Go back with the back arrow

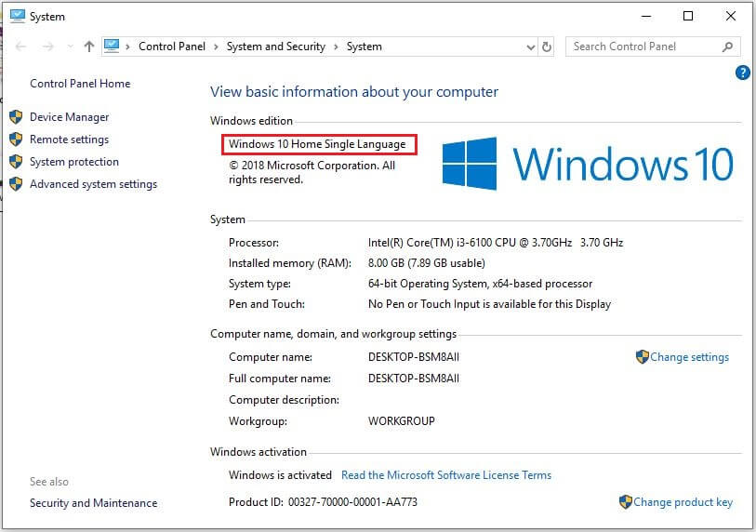[x=20, y=47]
